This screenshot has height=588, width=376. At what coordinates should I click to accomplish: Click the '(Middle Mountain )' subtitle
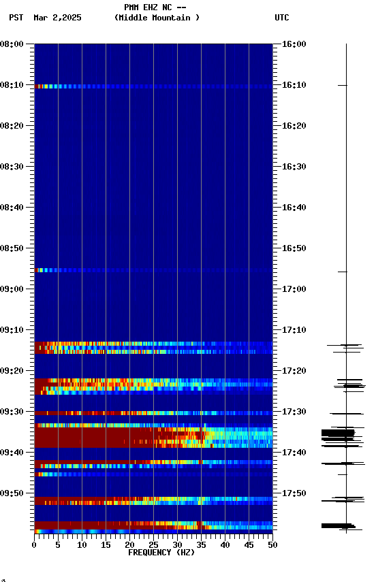click(157, 18)
